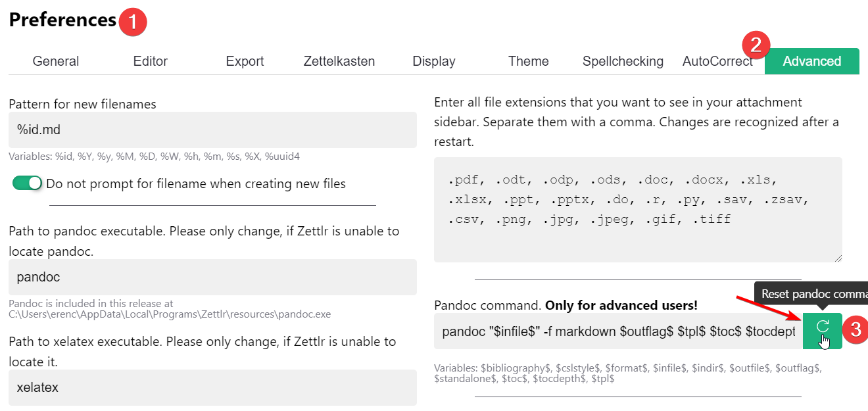
Task: Open the Editor tab
Action: 150,60
